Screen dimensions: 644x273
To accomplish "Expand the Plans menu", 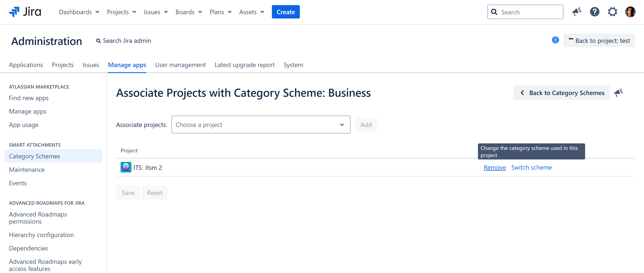I will tap(220, 12).
